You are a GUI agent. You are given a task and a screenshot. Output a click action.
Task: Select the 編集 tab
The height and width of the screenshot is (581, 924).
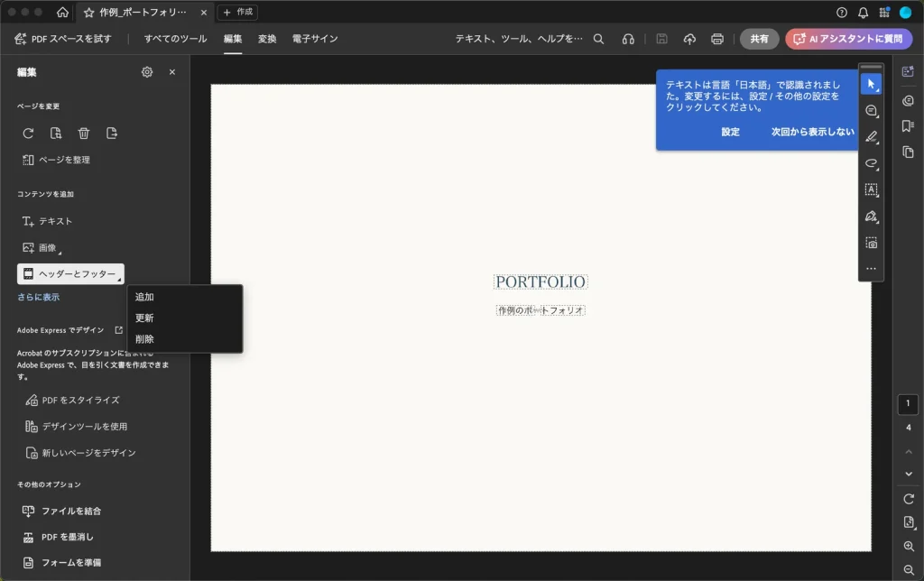click(x=233, y=39)
